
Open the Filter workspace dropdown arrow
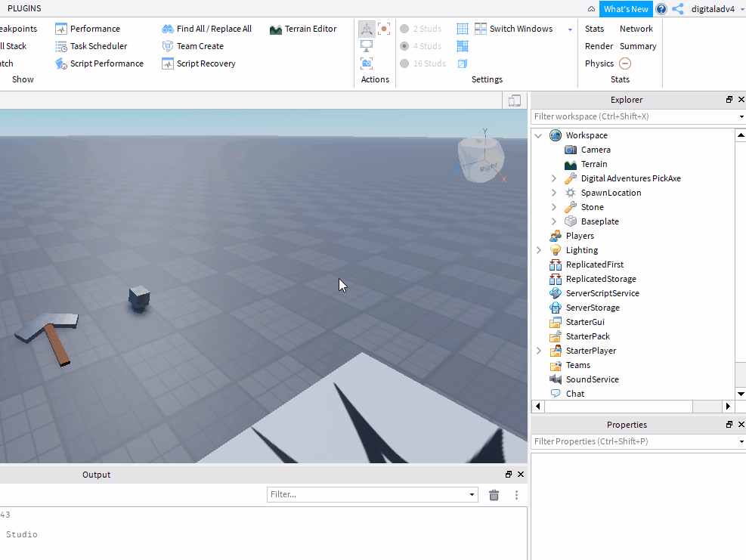(741, 116)
